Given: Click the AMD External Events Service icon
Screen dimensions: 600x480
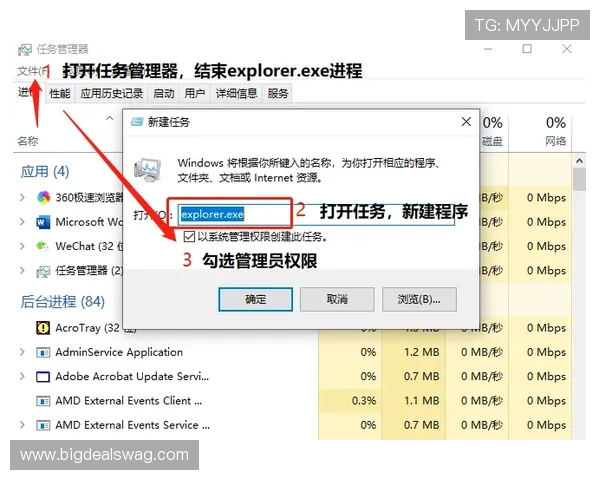Looking at the screenshot, I should tap(43, 425).
